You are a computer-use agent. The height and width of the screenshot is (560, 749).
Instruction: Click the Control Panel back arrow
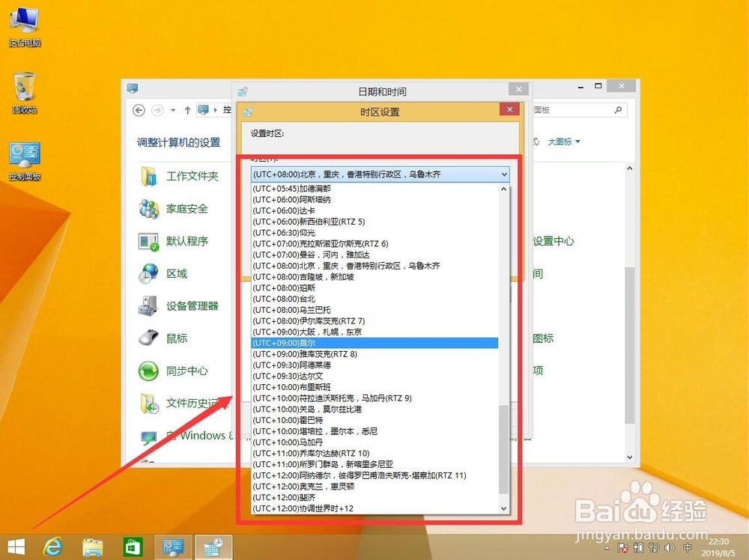(x=139, y=110)
